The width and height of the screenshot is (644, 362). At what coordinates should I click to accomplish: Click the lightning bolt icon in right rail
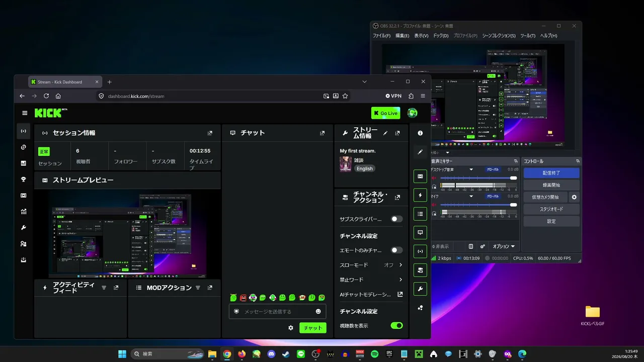[420, 195]
